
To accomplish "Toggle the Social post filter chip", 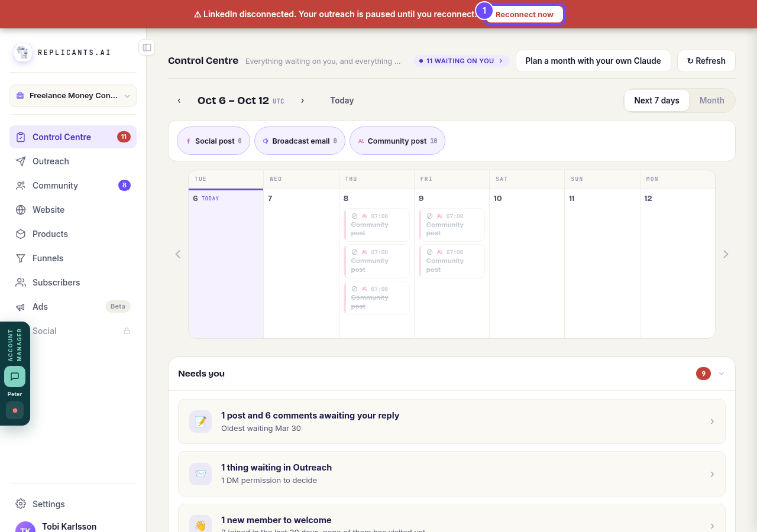I will tap(213, 141).
